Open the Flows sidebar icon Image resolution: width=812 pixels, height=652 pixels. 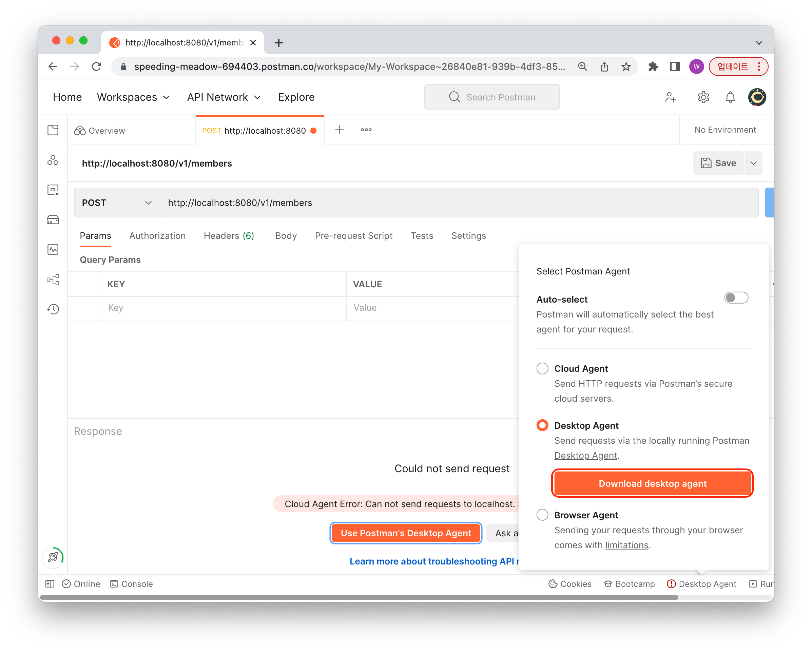point(53,279)
